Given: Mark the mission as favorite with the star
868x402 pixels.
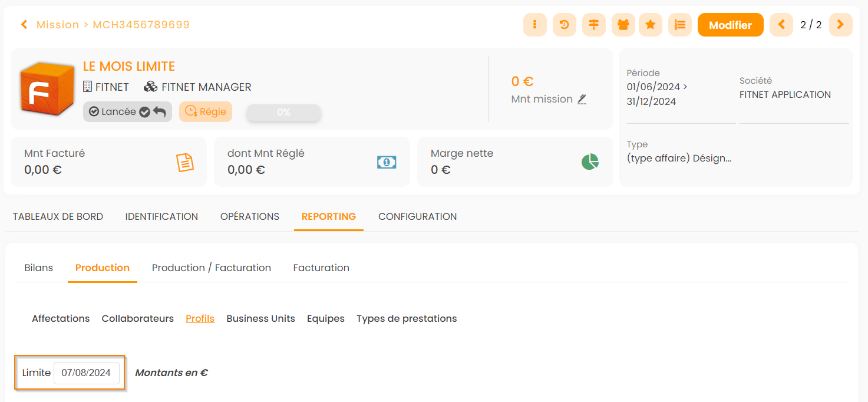Looking at the screenshot, I should (x=651, y=25).
